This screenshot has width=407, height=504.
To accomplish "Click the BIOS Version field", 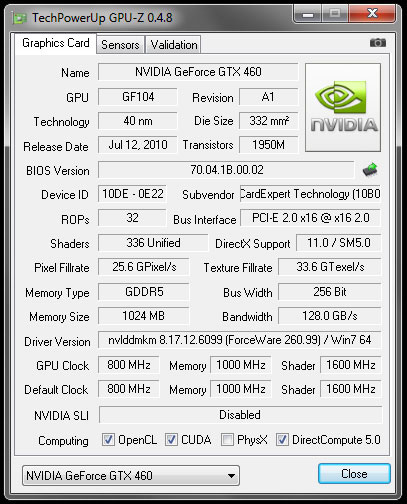I will (x=226, y=170).
